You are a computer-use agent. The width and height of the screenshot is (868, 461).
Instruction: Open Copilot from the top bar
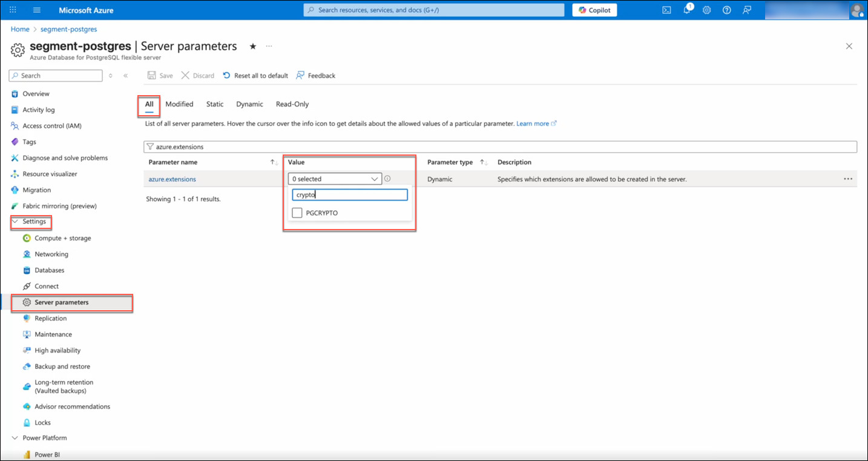click(594, 10)
